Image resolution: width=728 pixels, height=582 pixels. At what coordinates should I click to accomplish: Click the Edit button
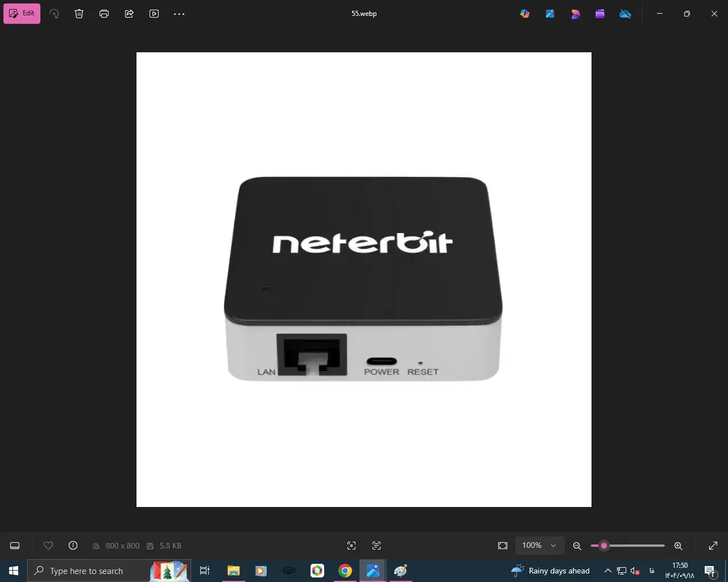(x=22, y=14)
